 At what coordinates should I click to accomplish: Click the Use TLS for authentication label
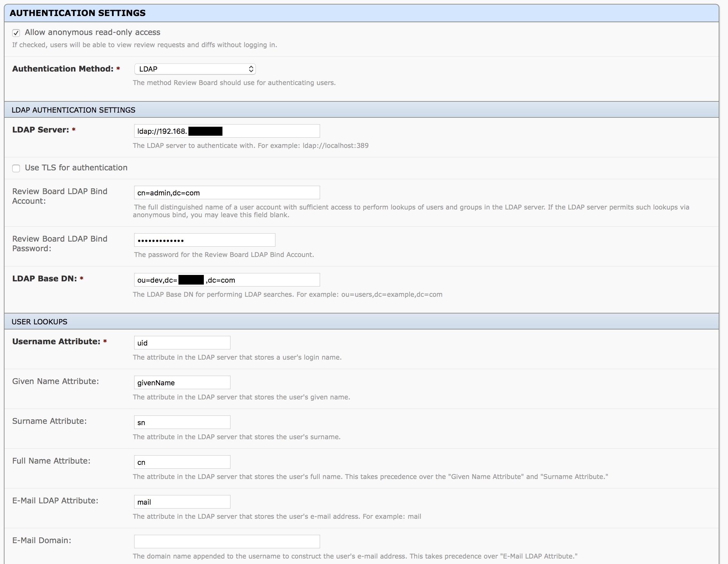pos(76,167)
